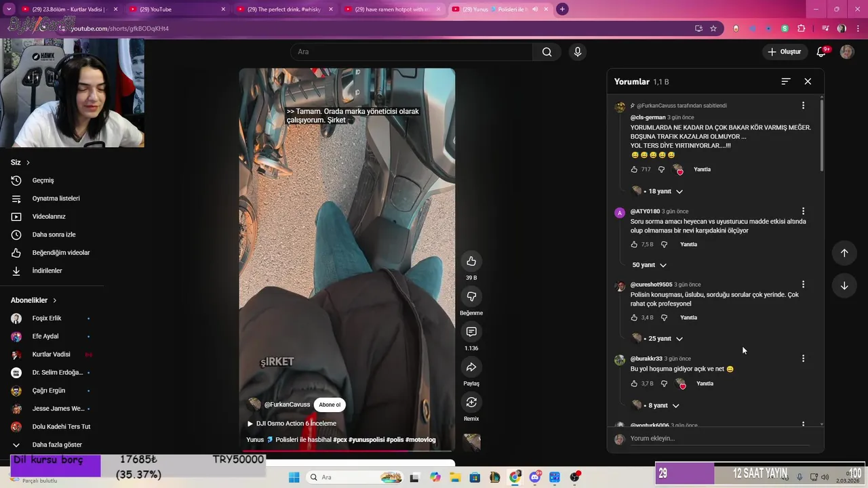
Task: Go to next short with down arrow
Action: click(x=844, y=285)
